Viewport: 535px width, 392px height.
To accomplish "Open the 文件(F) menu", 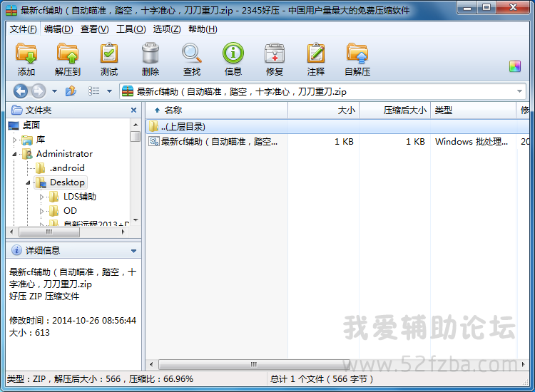I will point(23,29).
